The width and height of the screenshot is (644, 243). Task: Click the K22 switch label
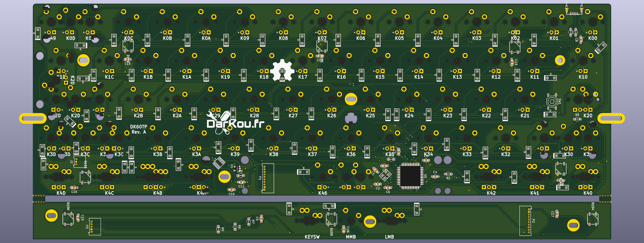pyautogui.click(x=486, y=116)
